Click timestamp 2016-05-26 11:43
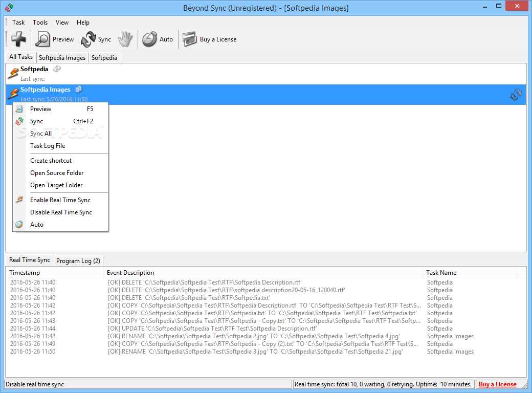 (33, 321)
